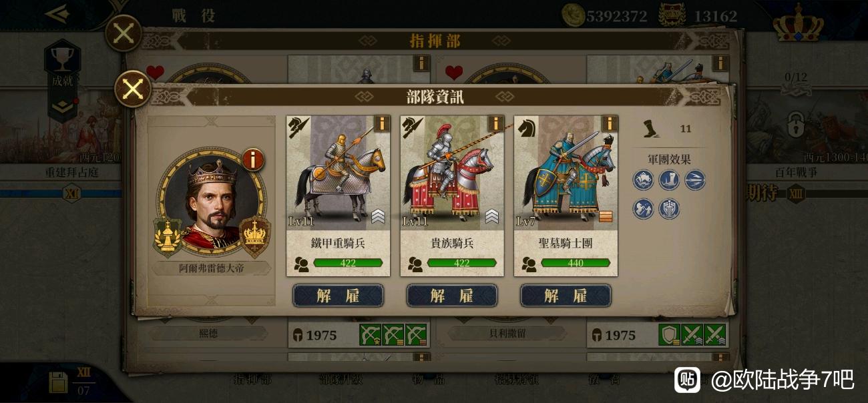Viewport: 868px width, 403px height.
Task: Close the 部隊資訊 panel
Action: (x=133, y=89)
